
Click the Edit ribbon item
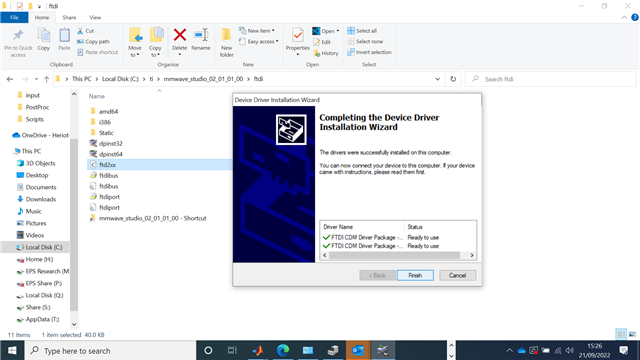pos(322,42)
